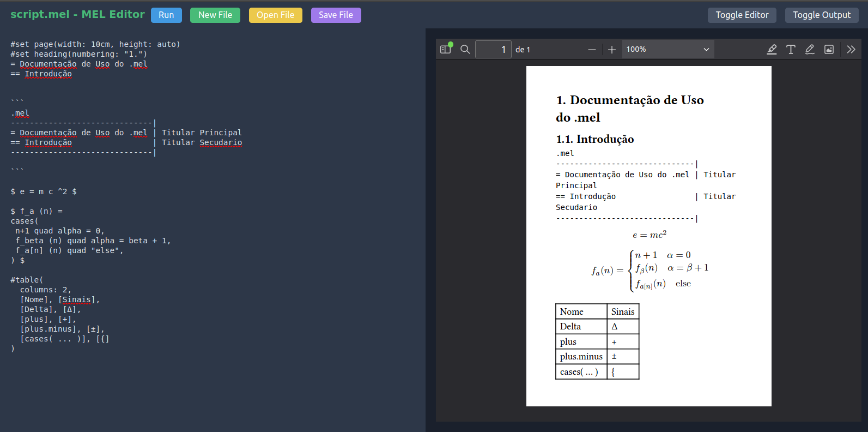Click the 'else' case in the PDF formula

pos(683,284)
